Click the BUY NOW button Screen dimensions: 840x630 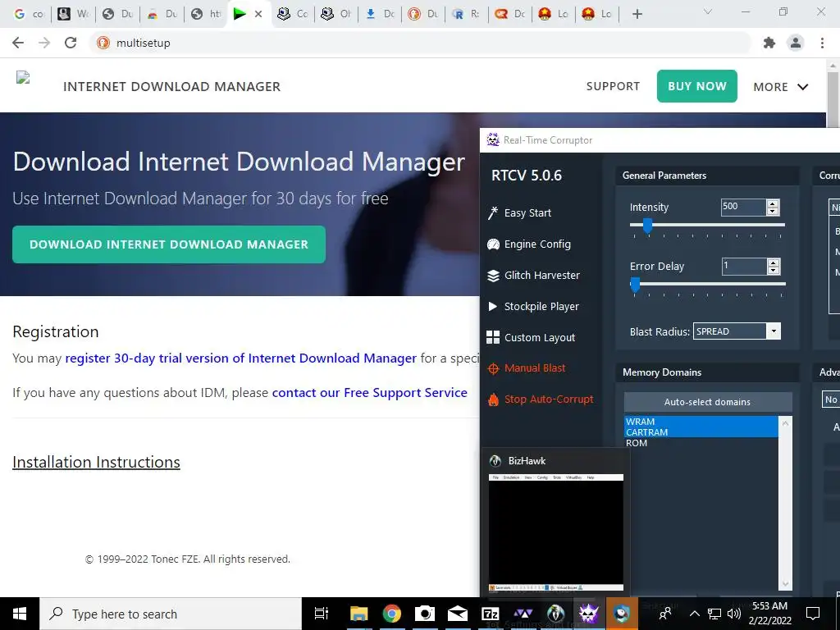pos(697,86)
